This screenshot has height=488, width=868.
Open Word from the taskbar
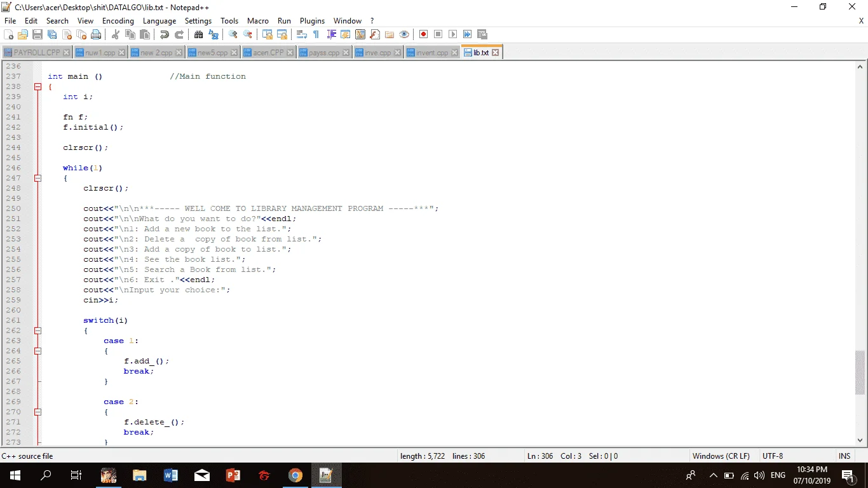coord(170,475)
